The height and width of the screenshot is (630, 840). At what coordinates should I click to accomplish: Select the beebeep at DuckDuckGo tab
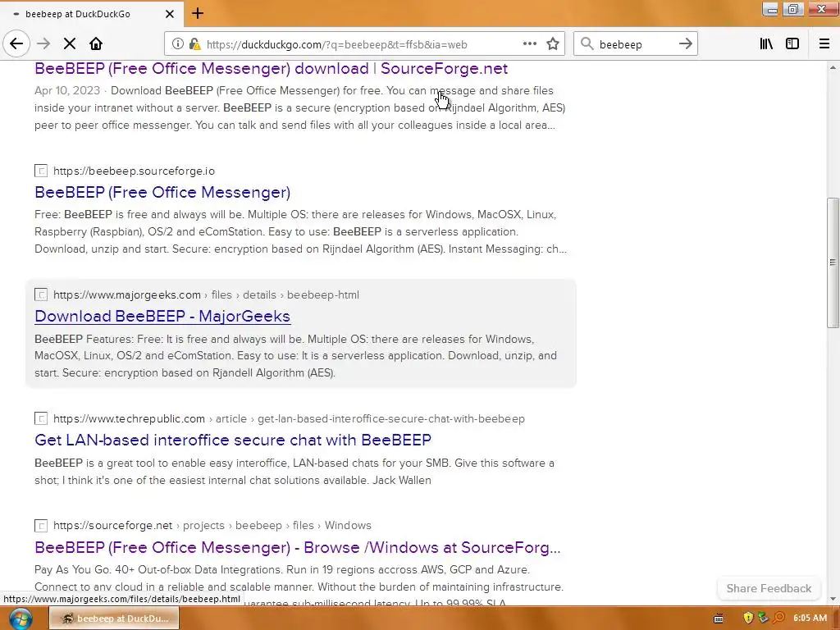point(91,14)
